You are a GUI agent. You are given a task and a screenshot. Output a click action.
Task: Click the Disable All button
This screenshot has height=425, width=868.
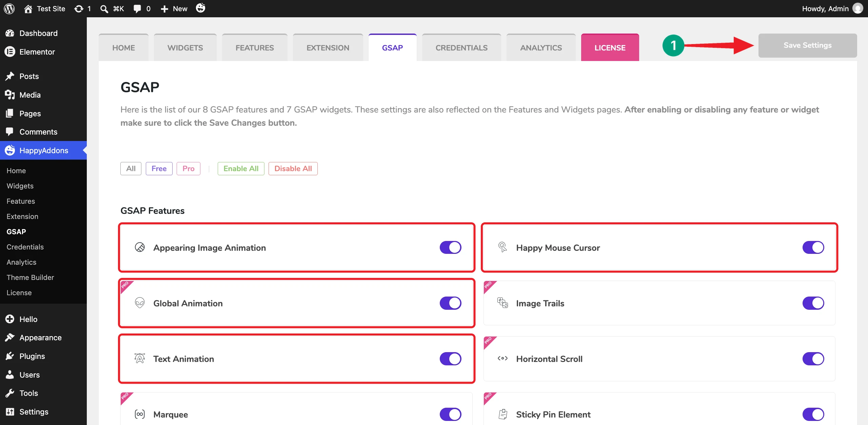pos(293,168)
